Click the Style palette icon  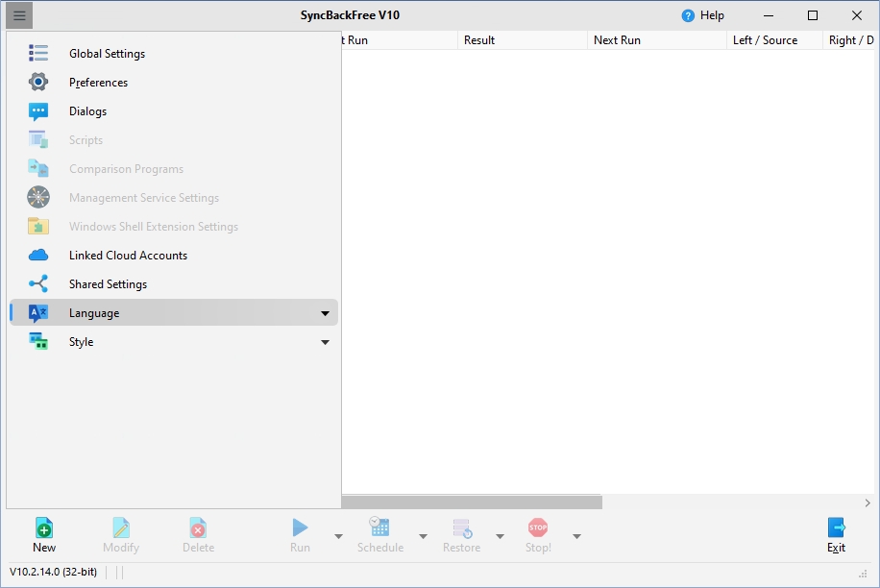coord(38,342)
